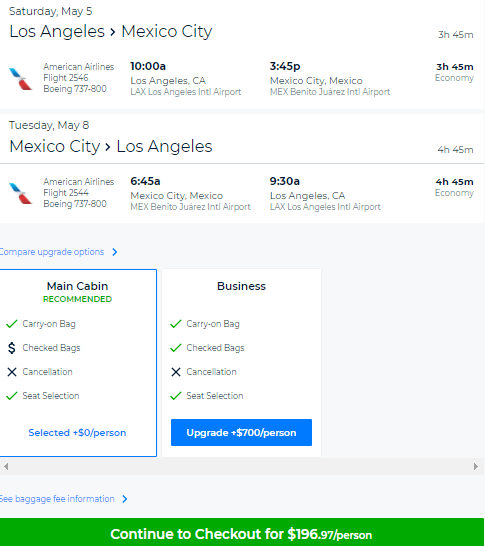Click X icon for Business Cancellation
485x546 pixels.
coord(176,372)
